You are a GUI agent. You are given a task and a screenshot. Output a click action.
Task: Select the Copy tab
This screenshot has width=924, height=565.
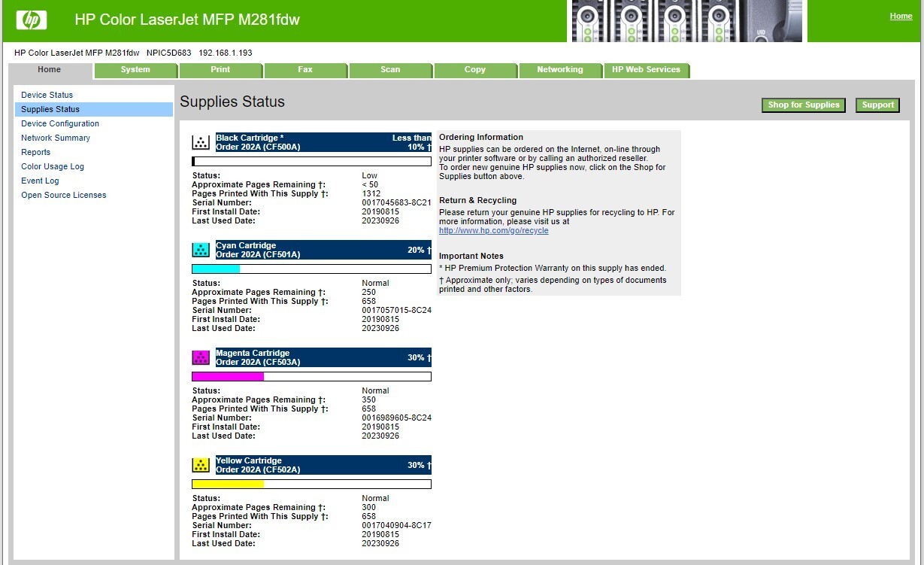click(475, 70)
